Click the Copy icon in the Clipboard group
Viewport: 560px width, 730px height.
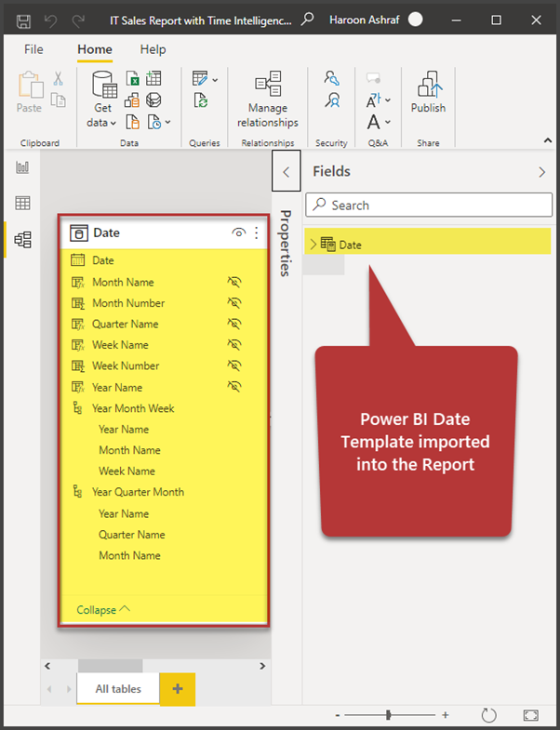[x=58, y=100]
